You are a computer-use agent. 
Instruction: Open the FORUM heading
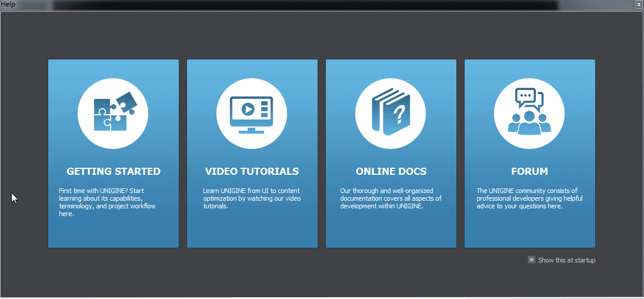tap(530, 171)
